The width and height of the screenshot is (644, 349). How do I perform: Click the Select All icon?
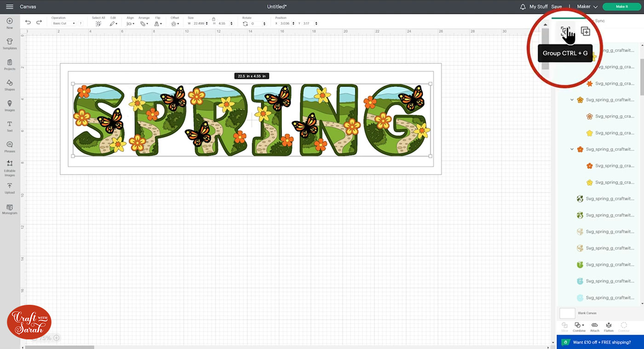[x=98, y=23]
